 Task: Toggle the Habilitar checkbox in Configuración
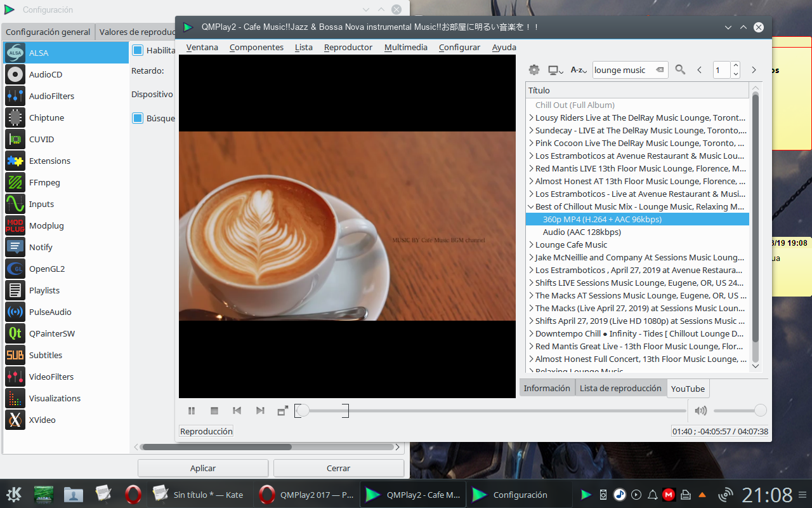coord(137,50)
